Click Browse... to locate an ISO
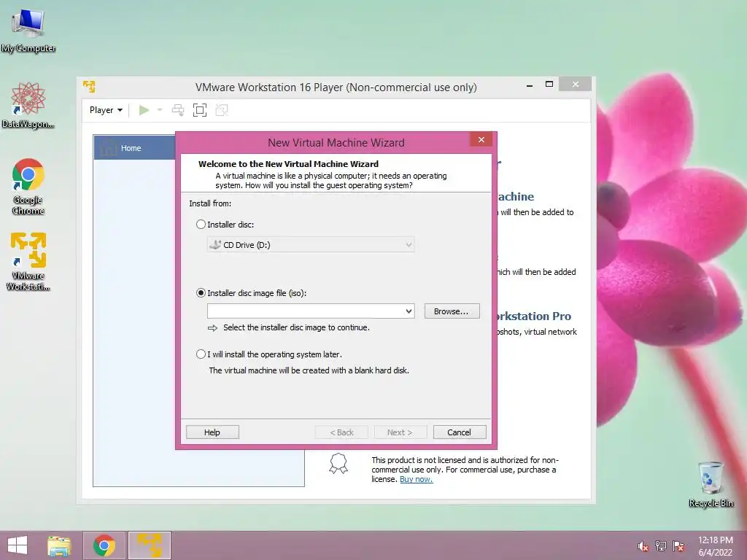 coord(452,311)
